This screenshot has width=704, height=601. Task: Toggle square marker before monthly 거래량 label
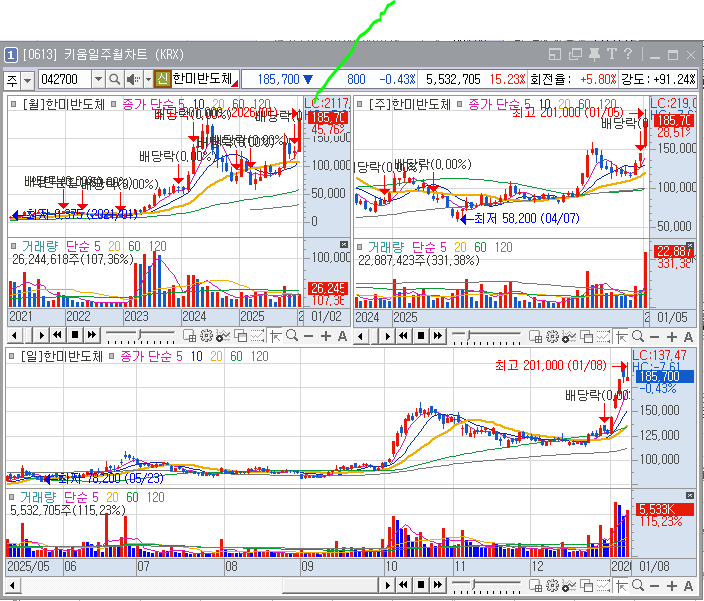coord(13,246)
